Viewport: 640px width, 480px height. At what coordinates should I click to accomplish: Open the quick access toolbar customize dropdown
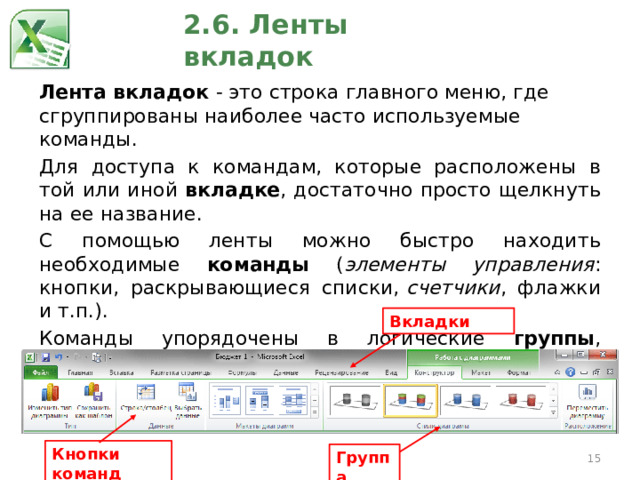[110, 358]
